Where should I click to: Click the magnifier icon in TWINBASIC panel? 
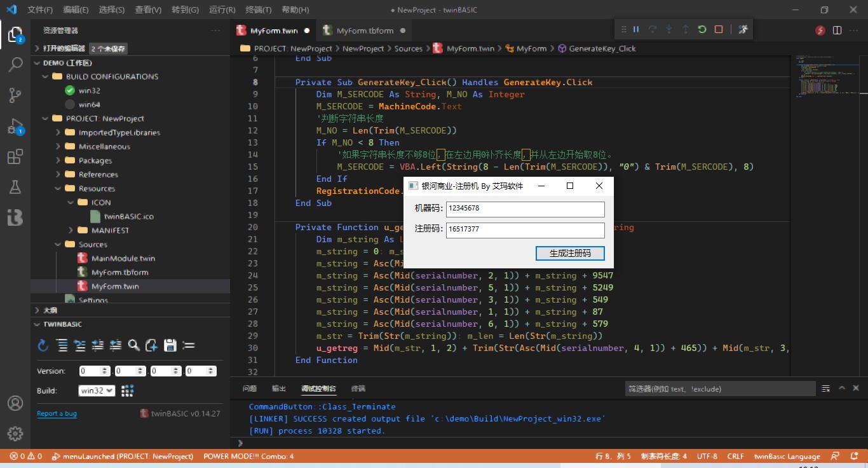tap(133, 345)
